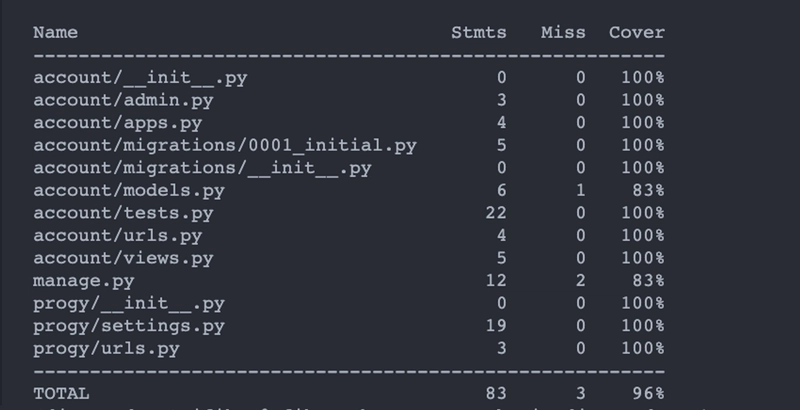This screenshot has width=800, height=410.
Task: Select progy/urls.py in the report
Action: click(107, 348)
